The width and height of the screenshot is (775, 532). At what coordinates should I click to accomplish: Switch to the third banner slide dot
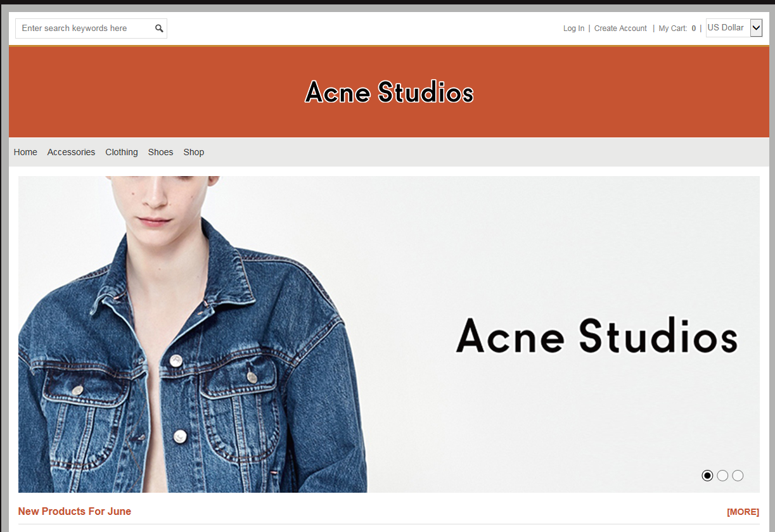(738, 476)
